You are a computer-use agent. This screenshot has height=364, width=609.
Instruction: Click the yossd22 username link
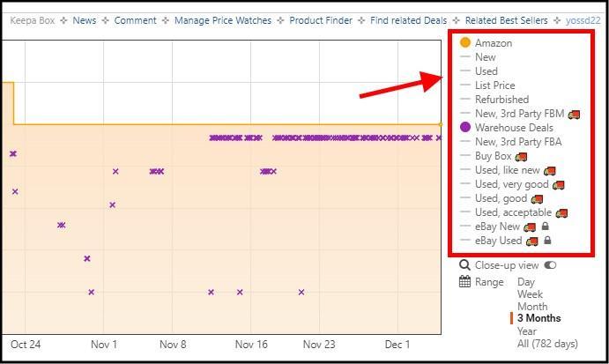[x=583, y=20]
